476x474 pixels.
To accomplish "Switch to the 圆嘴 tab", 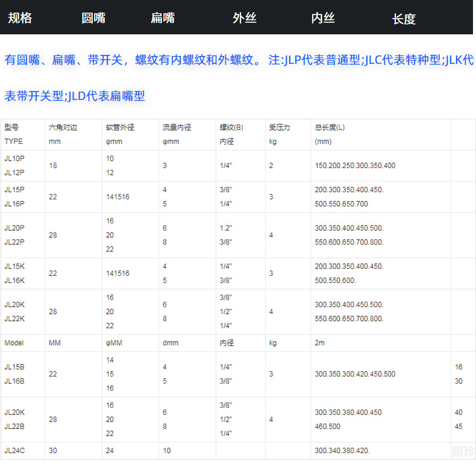I will [93, 18].
